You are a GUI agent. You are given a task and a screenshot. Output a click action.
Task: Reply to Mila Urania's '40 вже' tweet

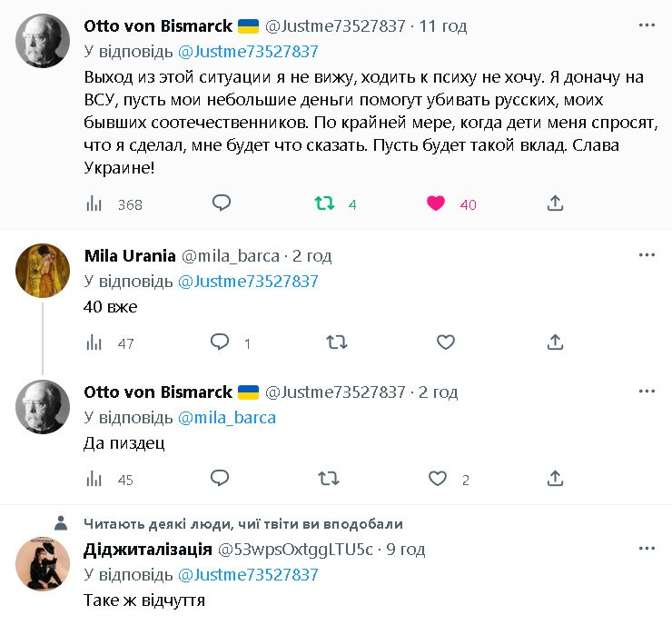coord(220,342)
